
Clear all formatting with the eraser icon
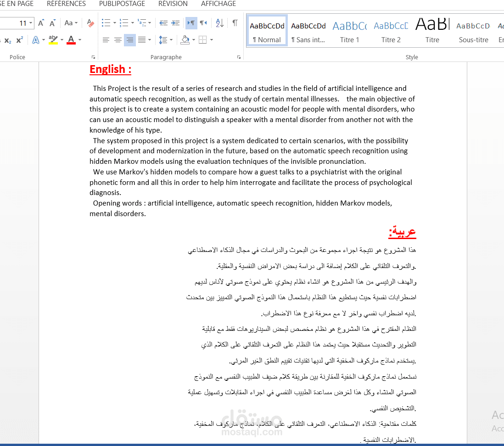pyautogui.click(x=90, y=23)
